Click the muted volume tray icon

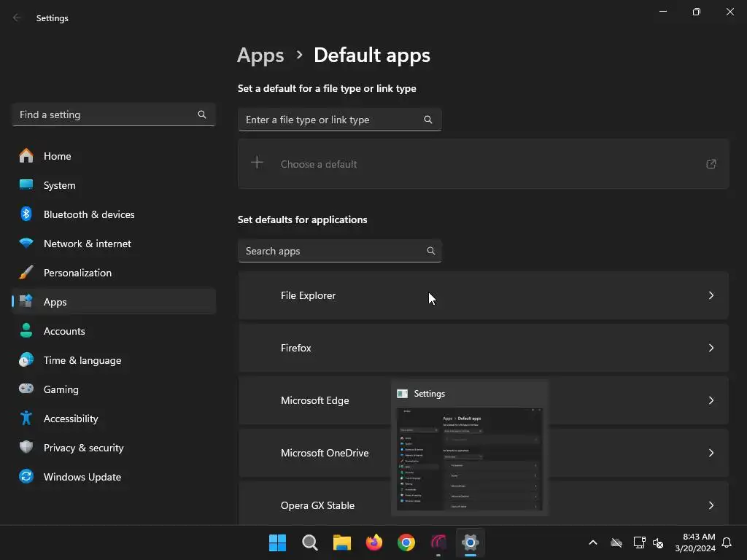[658, 542]
